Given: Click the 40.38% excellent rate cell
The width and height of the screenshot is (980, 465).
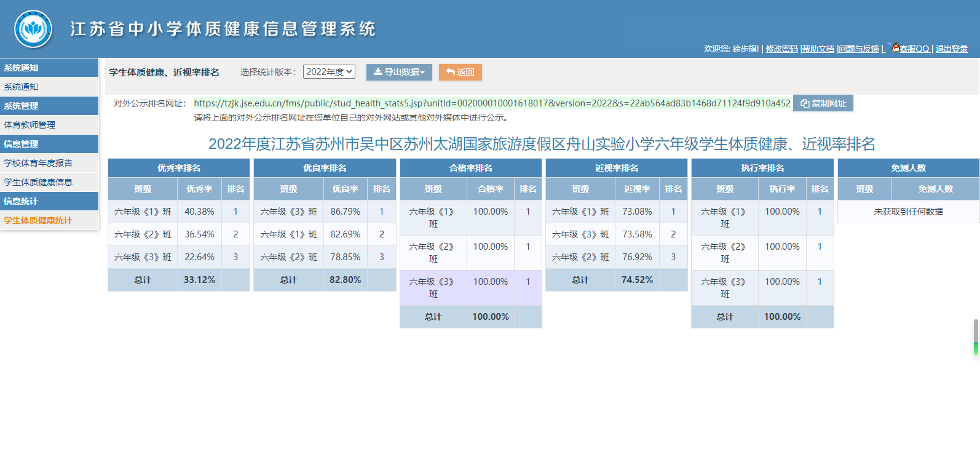Looking at the screenshot, I should (x=200, y=212).
